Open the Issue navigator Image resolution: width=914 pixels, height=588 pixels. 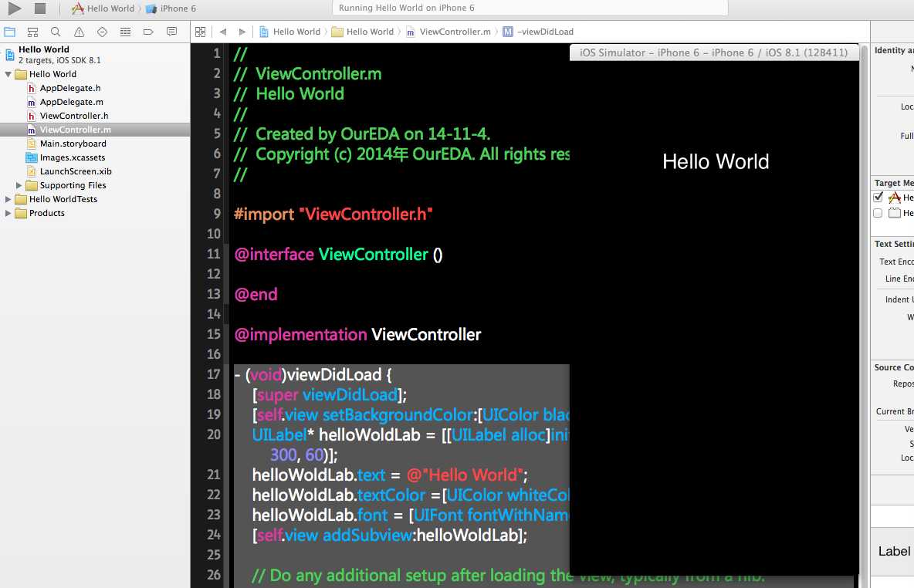(79, 32)
